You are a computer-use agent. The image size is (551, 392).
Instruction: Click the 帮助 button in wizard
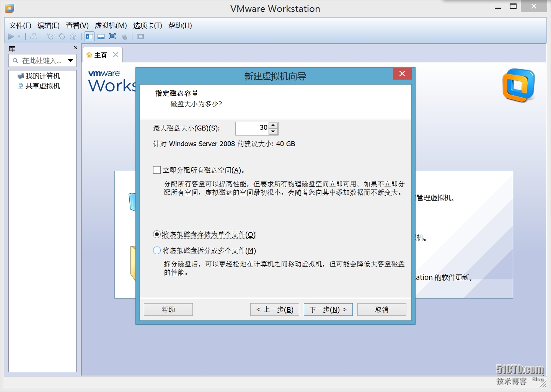168,309
